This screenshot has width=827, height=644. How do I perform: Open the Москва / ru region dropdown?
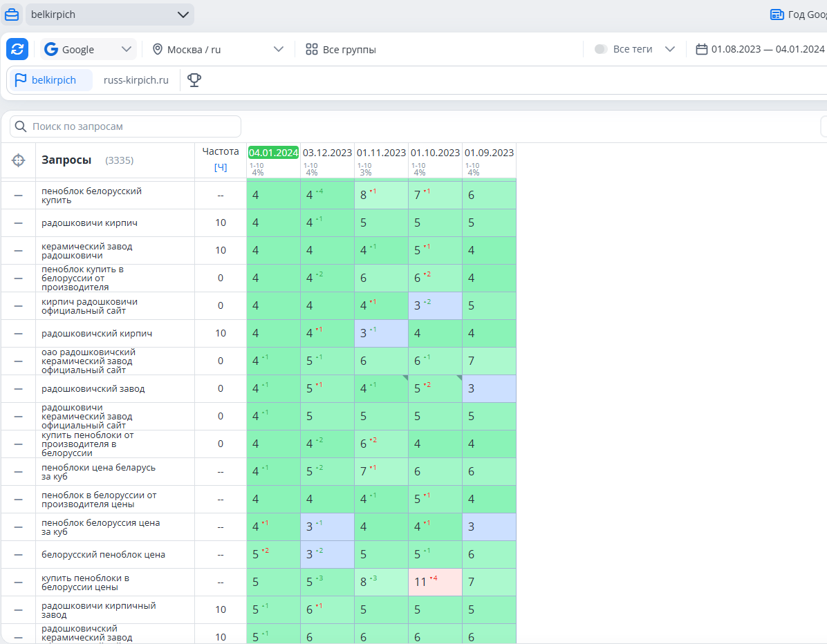[219, 50]
